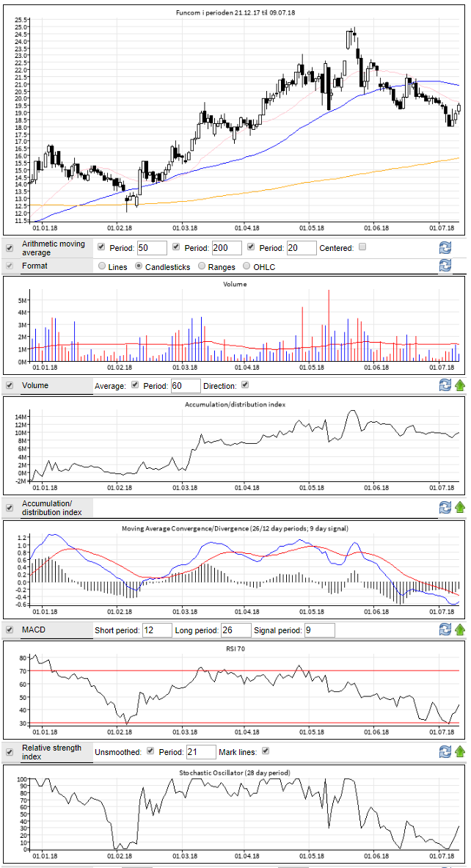Click the 'Direction:' label text
This screenshot has height=868, width=471.
click(221, 385)
